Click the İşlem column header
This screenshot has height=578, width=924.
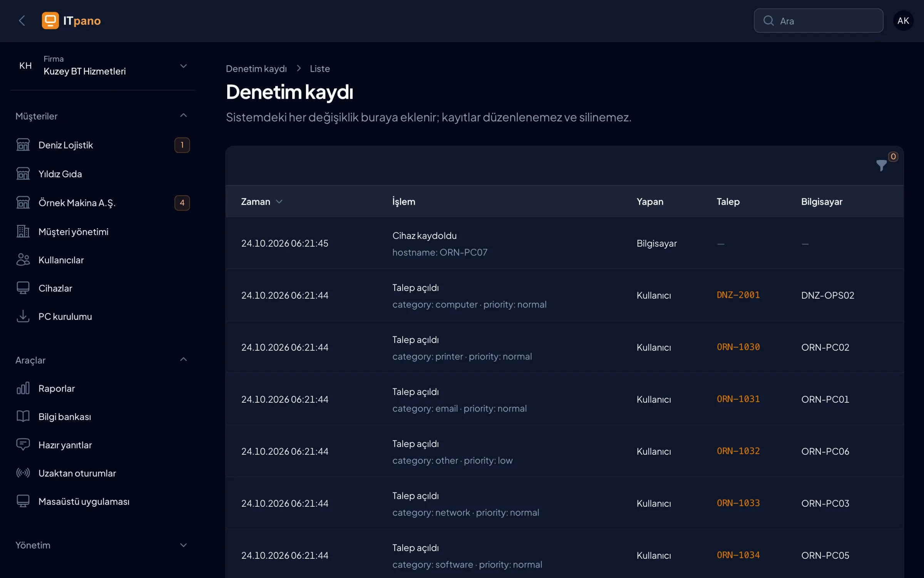[x=403, y=202]
